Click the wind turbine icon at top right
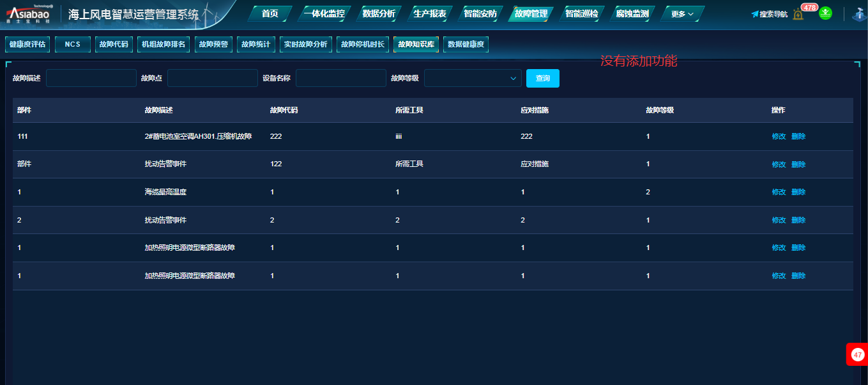Screen dimensions: 868x385 click(x=858, y=14)
